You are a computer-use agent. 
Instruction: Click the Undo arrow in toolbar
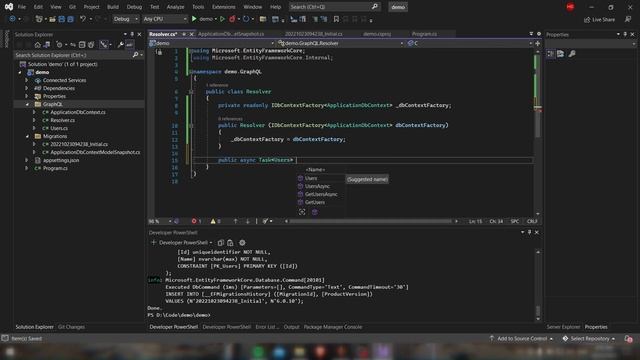coord(83,19)
